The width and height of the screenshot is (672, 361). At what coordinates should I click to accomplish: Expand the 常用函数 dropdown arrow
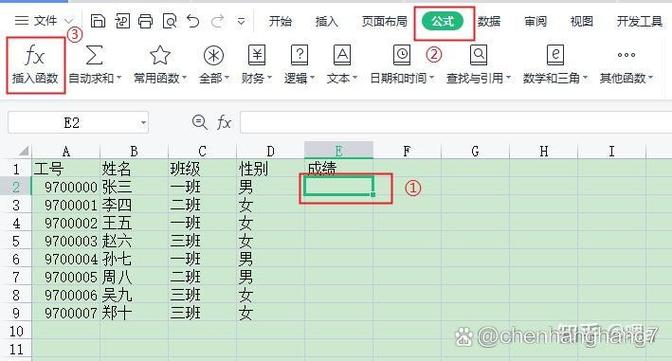[x=185, y=78]
